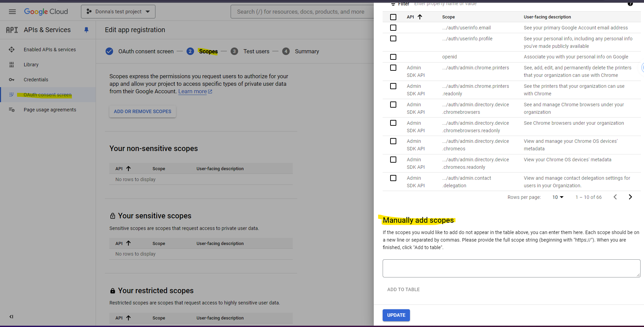Click the filter property name field
Viewport: 644px width, 327px height.
coord(445,4)
